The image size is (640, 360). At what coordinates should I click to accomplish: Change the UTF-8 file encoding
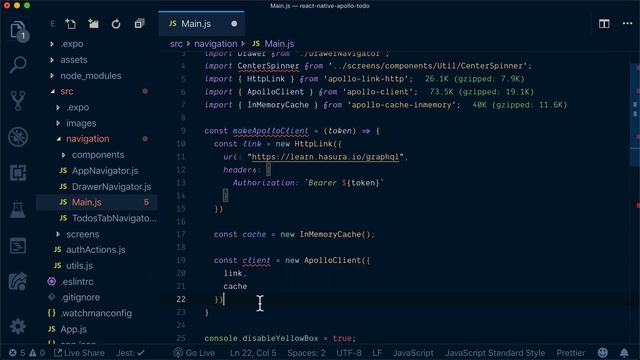click(349, 353)
